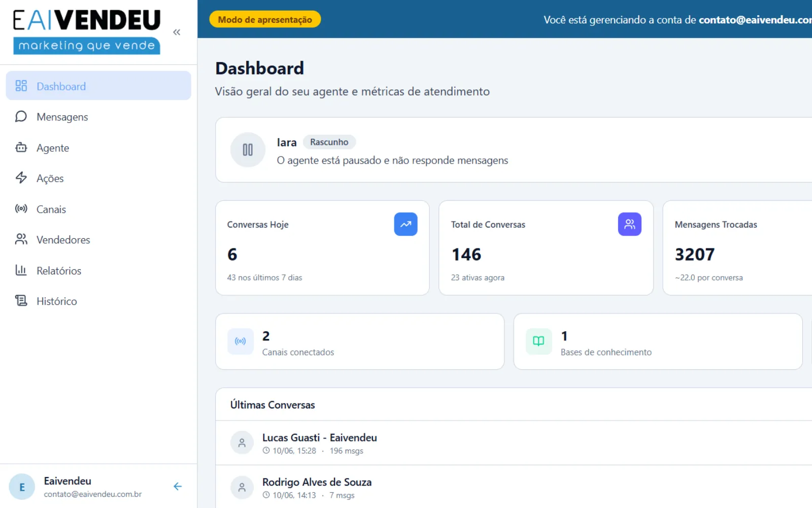Click the Bases de conhecimento label
Viewport: 812px width, 508px height.
coord(606,352)
